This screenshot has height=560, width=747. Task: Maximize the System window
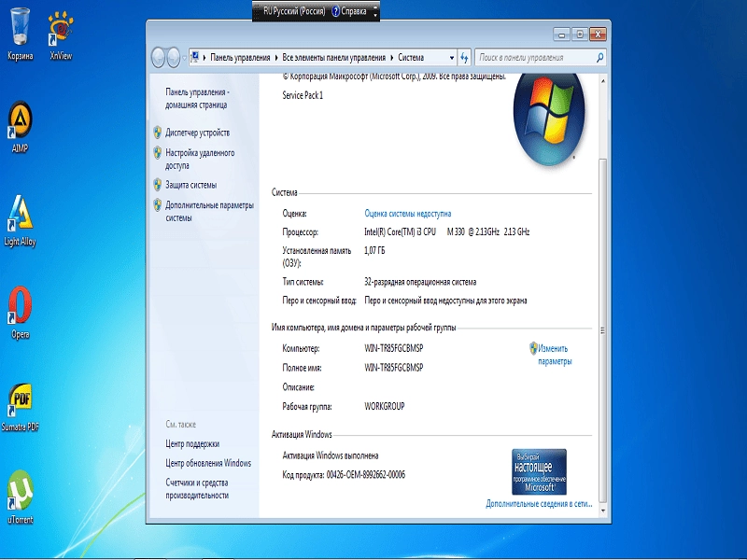tap(579, 35)
